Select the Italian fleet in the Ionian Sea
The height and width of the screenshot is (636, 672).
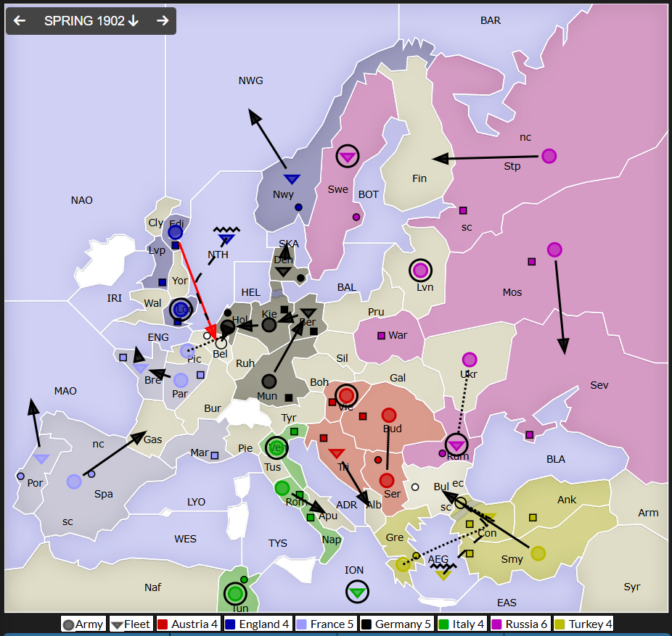356,592
